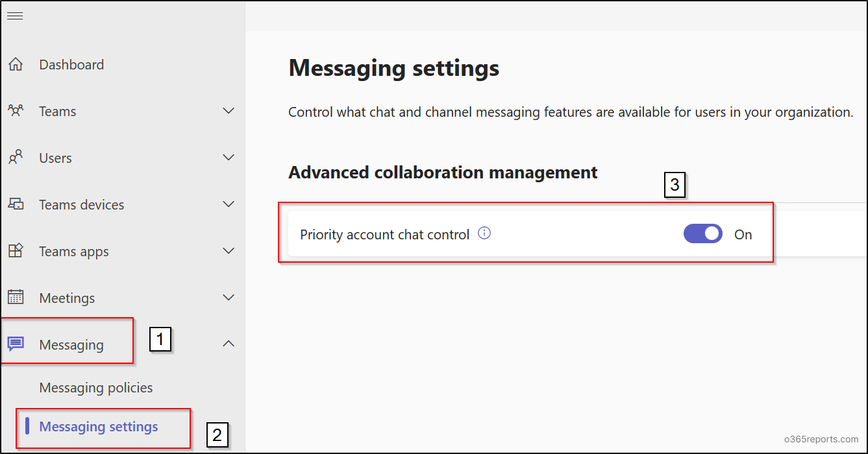The image size is (868, 454).
Task: Open the Priority account chat control info icon
Action: (484, 233)
